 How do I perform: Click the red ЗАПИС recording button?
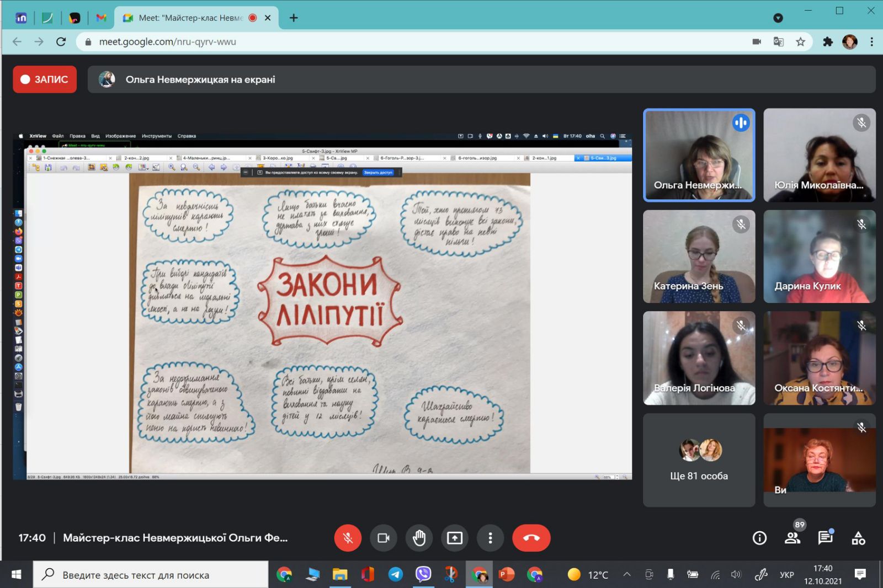[x=45, y=79]
